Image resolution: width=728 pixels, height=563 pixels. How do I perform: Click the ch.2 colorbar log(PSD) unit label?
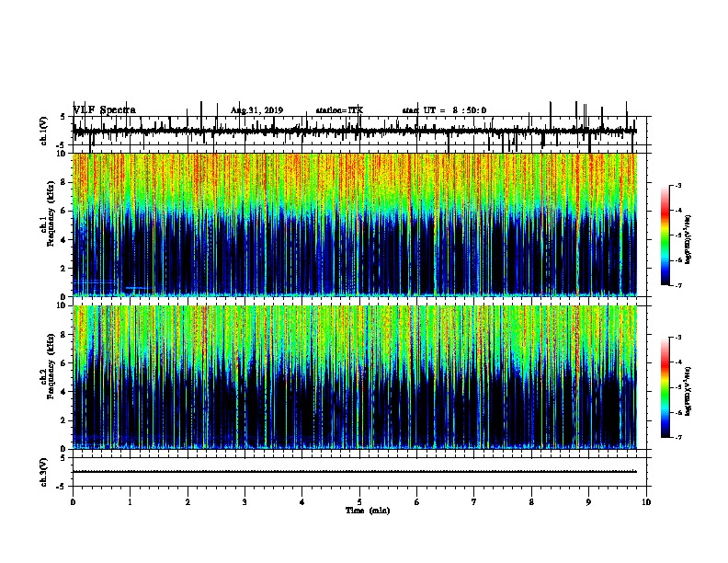[688, 392]
